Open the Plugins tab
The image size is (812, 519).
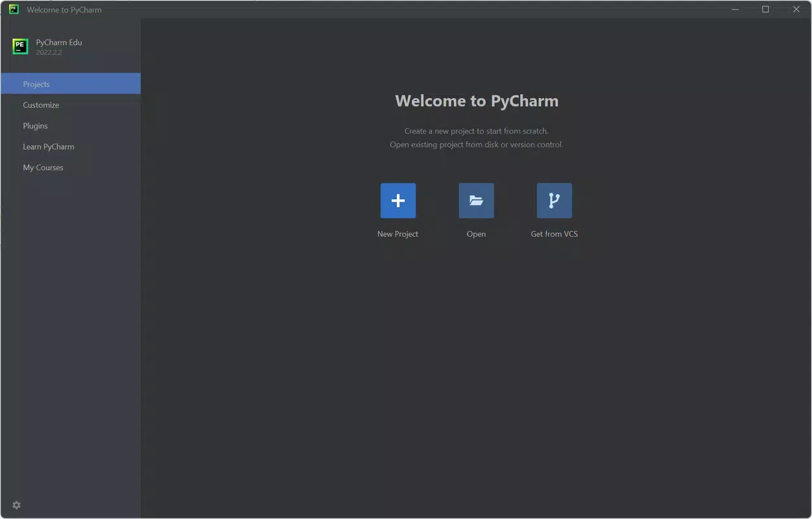[71, 125]
